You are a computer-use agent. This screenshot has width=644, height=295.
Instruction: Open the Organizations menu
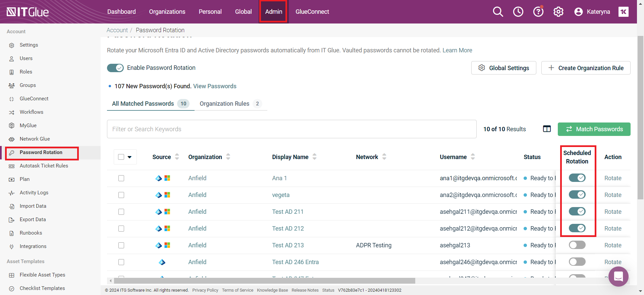167,12
